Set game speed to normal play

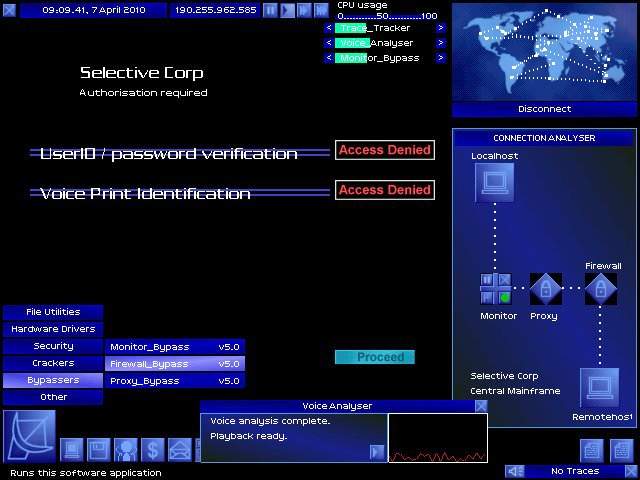point(287,10)
